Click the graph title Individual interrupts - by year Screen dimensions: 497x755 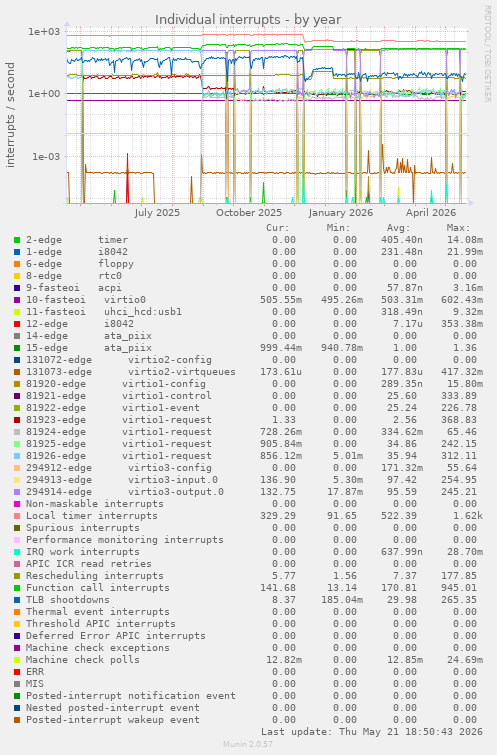pyautogui.click(x=248, y=20)
